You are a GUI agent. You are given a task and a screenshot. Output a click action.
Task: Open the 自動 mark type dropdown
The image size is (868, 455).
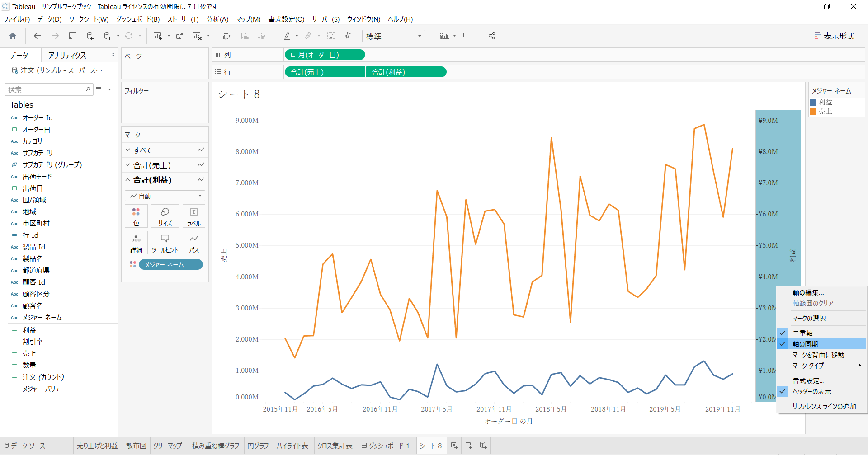[165, 196]
